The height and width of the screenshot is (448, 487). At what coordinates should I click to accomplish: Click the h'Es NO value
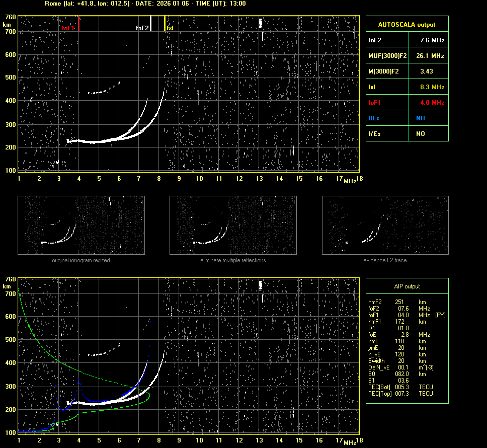(420, 134)
